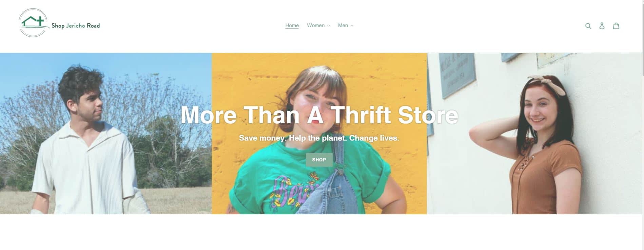Select the woman in brown top photo
This screenshot has width=644, height=250.
(x=534, y=133)
